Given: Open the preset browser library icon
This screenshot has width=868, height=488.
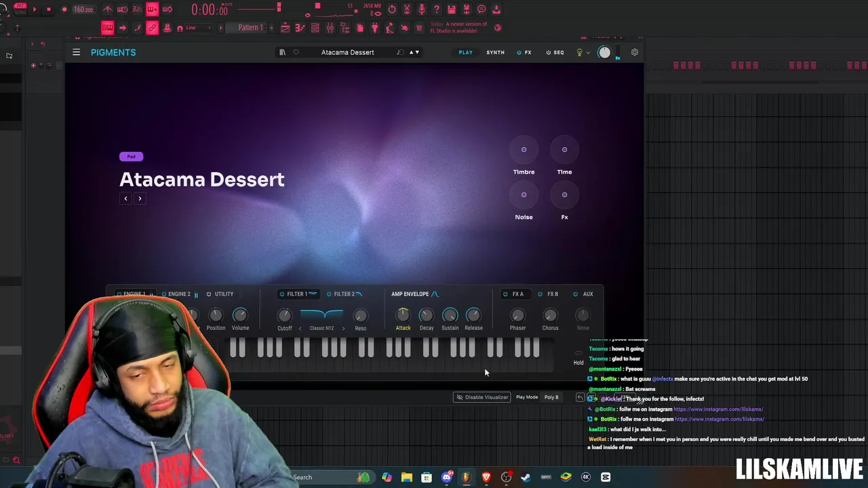Looking at the screenshot, I should (x=282, y=52).
